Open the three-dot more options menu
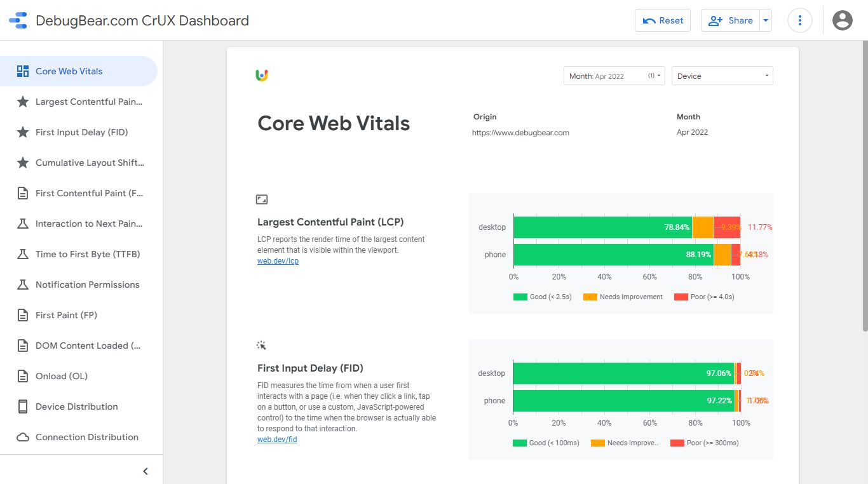This screenshot has height=484, width=868. coord(800,20)
